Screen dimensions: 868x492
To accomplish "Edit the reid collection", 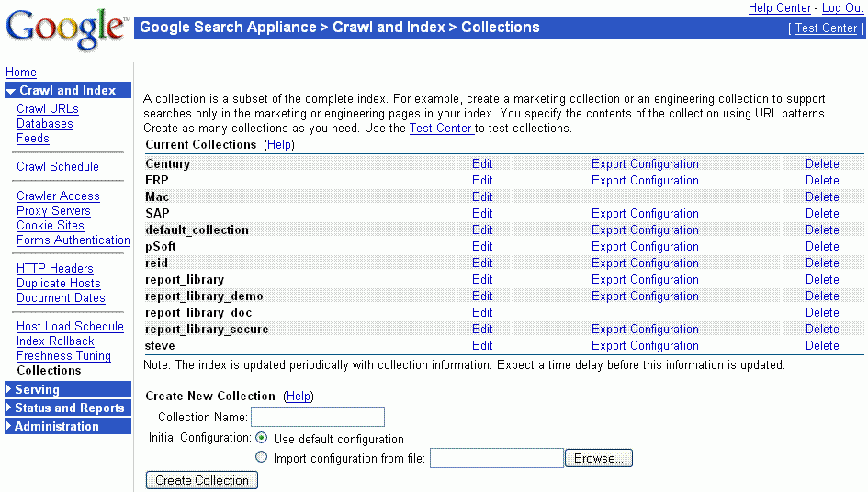I will tap(482, 263).
